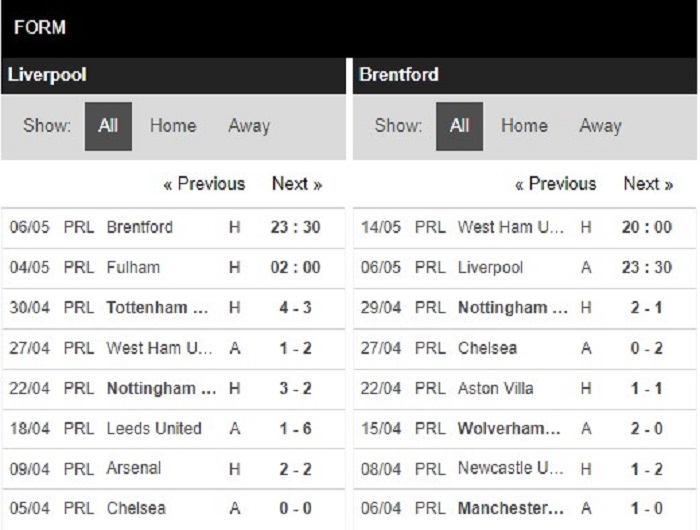The height and width of the screenshot is (530, 700).
Task: Open Liverpool's Fulham match on 04/05
Action: click(173, 268)
